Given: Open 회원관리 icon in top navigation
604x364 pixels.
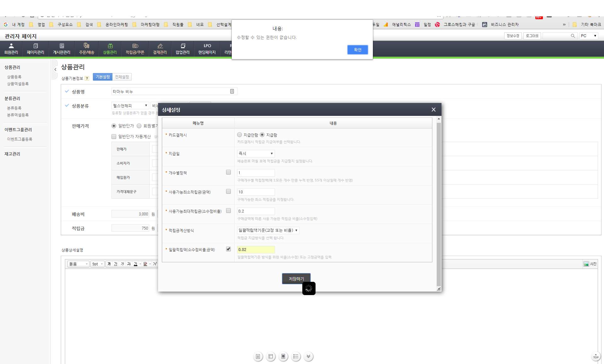Looking at the screenshot, I should pos(11,46).
